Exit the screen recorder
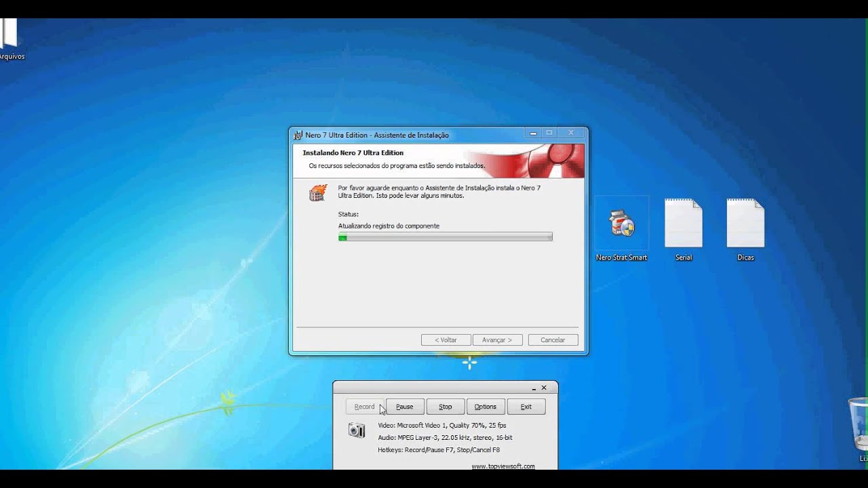Image resolution: width=868 pixels, height=488 pixels. [x=526, y=407]
